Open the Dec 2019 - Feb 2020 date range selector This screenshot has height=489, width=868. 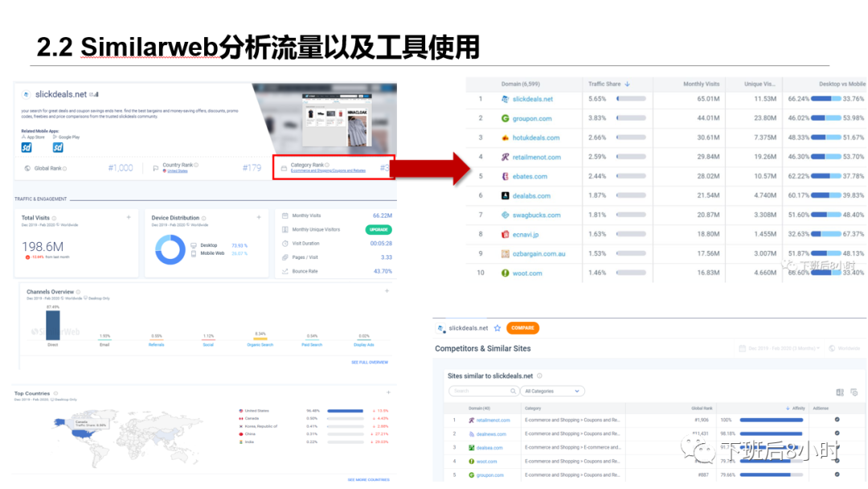point(780,347)
